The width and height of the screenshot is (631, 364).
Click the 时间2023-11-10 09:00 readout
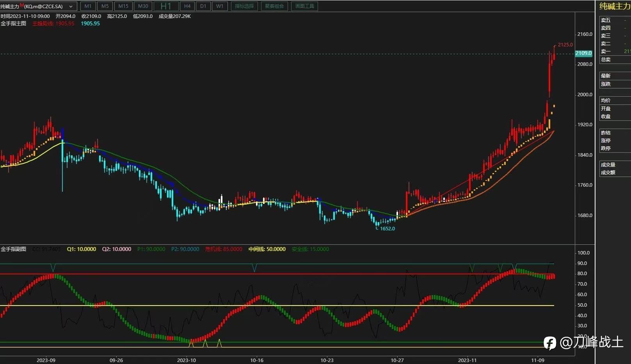(x=25, y=16)
